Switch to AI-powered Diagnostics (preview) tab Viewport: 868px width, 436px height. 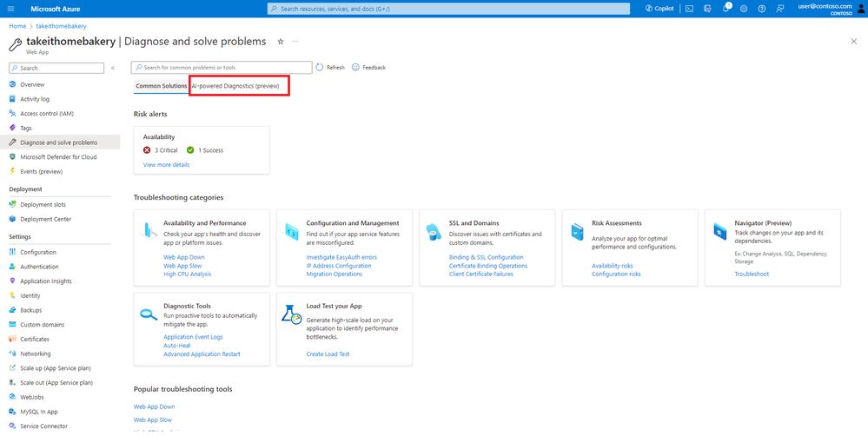point(235,86)
